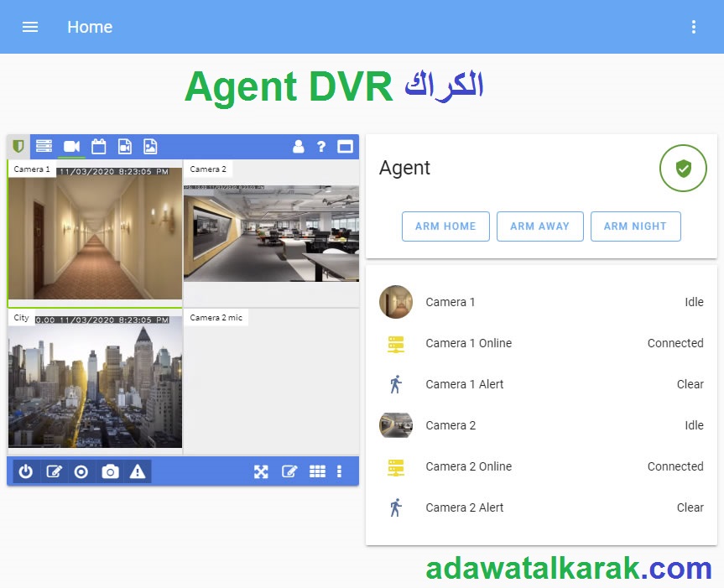
Task: Click Clear status for Camera 1 Alert
Action: pos(690,384)
